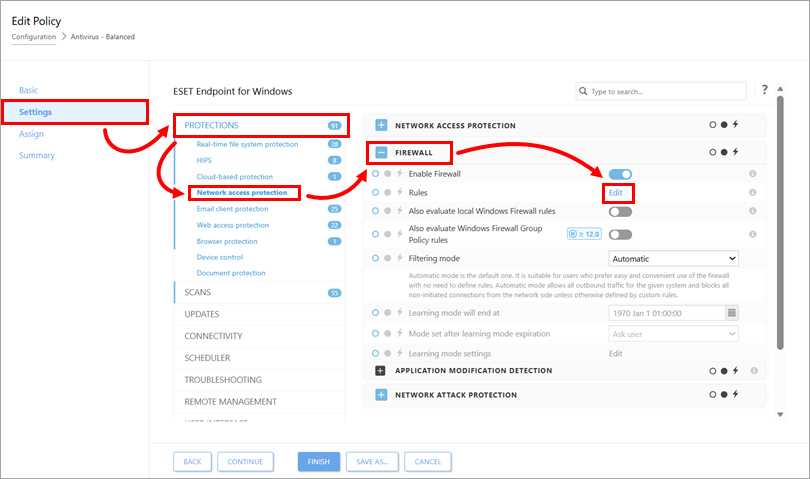
Task: Click the Edit link for Rules
Action: click(617, 192)
